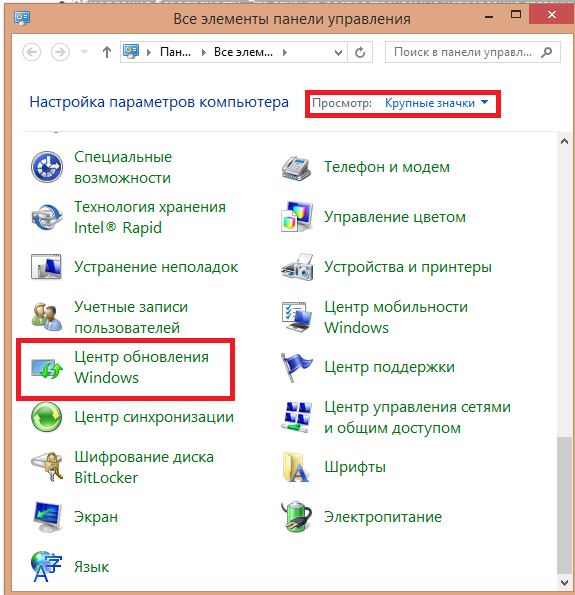Open 'Устранение неполадок' link
This screenshot has width=575, height=595.
pos(156,267)
